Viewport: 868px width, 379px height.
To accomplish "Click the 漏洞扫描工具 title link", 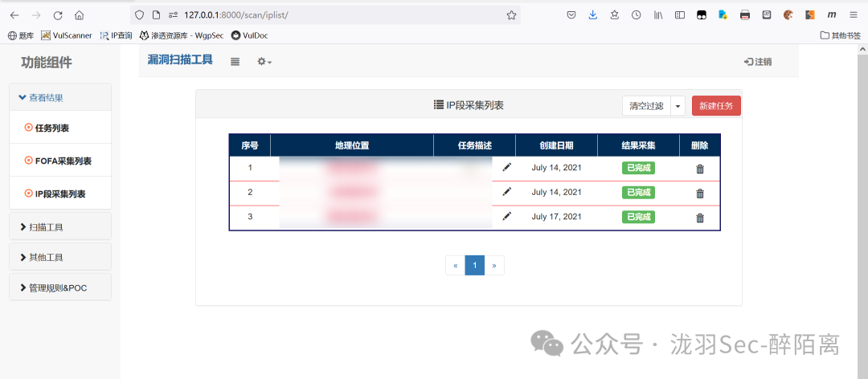I will [x=180, y=59].
